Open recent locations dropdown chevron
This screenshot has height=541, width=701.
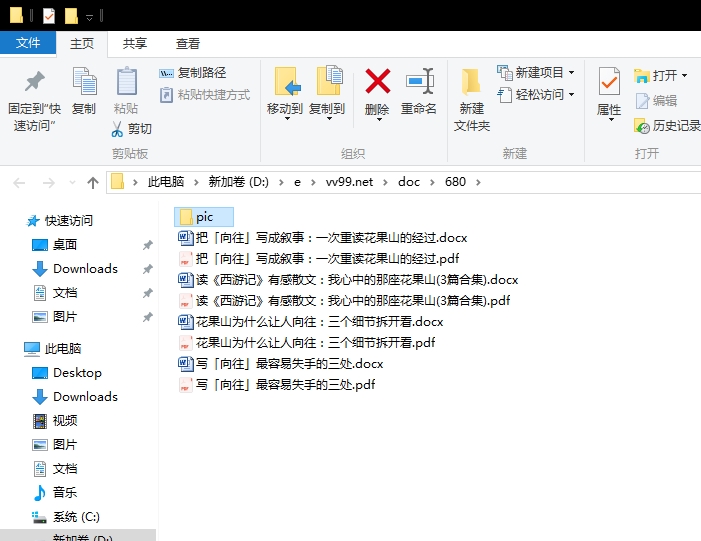(x=72, y=182)
